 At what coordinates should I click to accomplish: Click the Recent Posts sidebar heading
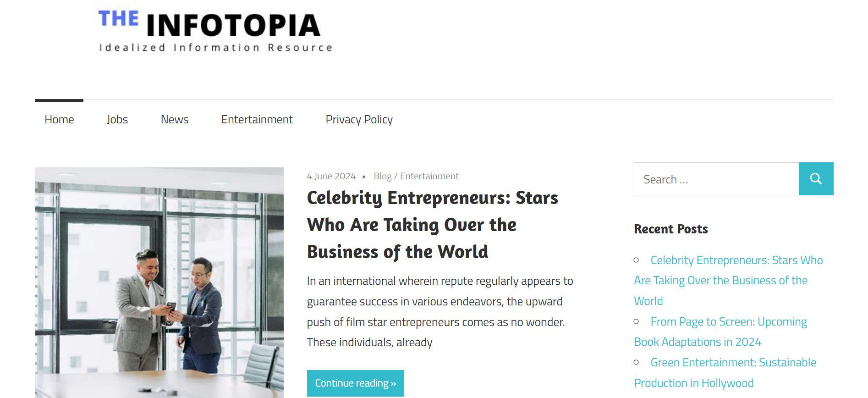click(x=670, y=229)
